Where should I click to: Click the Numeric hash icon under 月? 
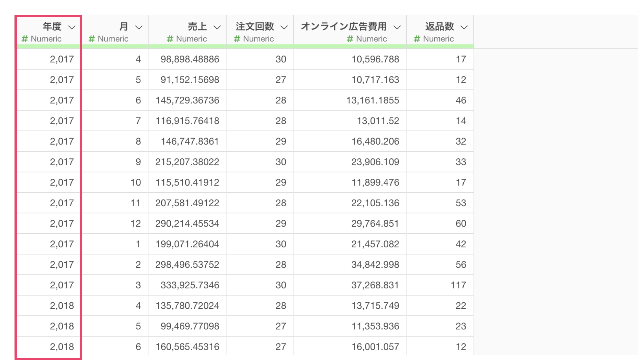pyautogui.click(x=92, y=39)
